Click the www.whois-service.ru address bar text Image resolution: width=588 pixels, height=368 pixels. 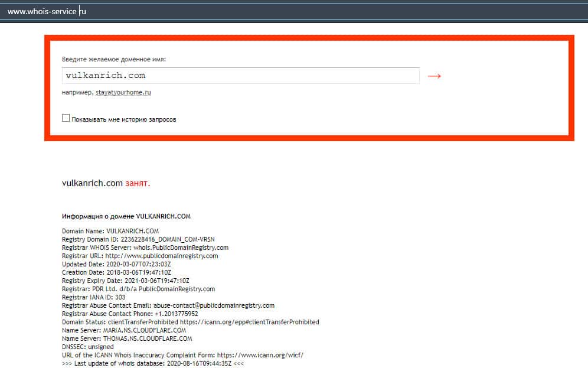coord(47,12)
